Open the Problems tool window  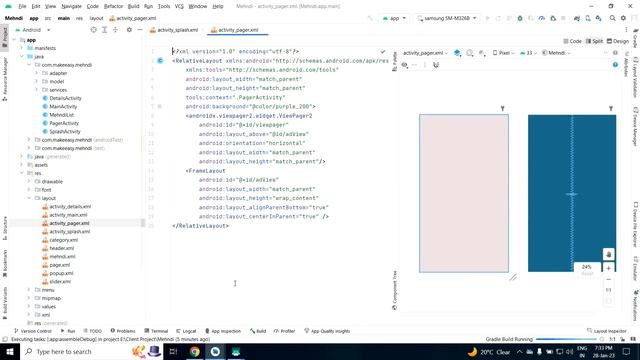click(x=123, y=331)
